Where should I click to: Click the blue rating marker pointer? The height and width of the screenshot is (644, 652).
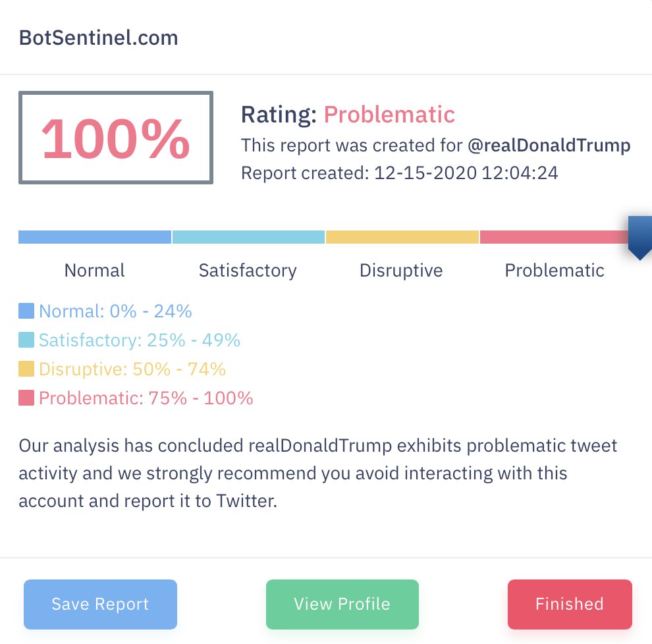click(640, 238)
